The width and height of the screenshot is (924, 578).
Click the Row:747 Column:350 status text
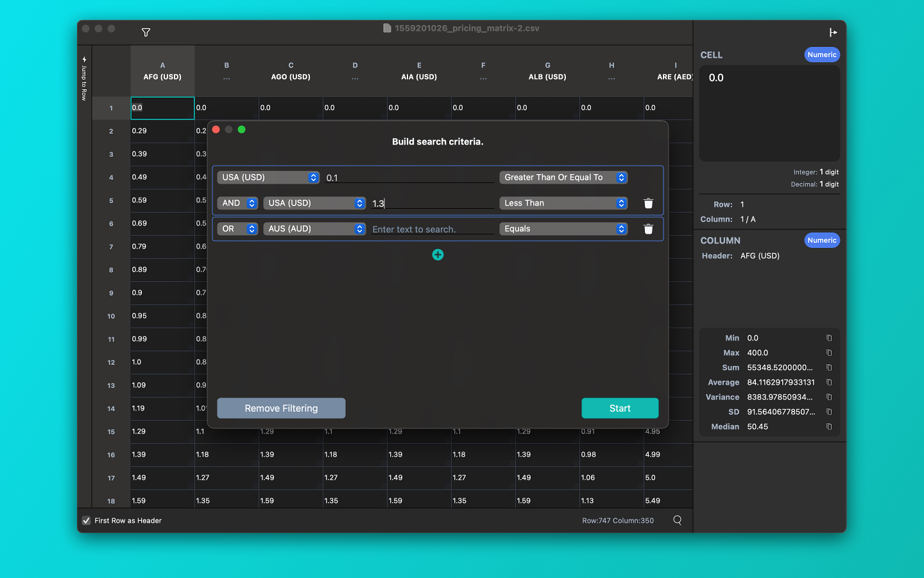coord(618,521)
